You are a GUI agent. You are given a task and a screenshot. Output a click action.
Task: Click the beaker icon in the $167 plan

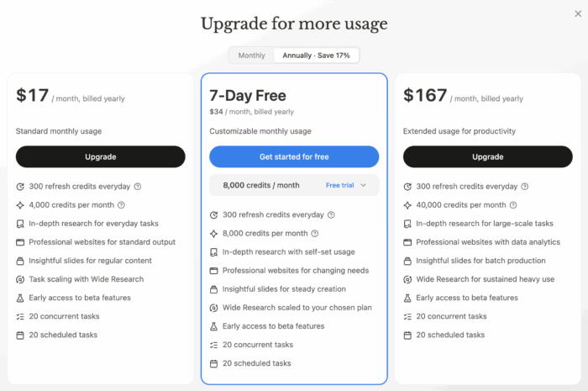point(407,298)
